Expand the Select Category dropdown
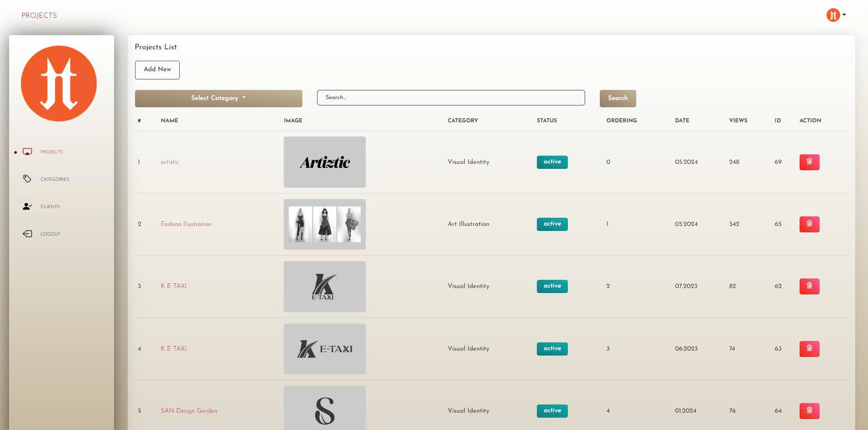This screenshot has width=868, height=430. [x=218, y=98]
